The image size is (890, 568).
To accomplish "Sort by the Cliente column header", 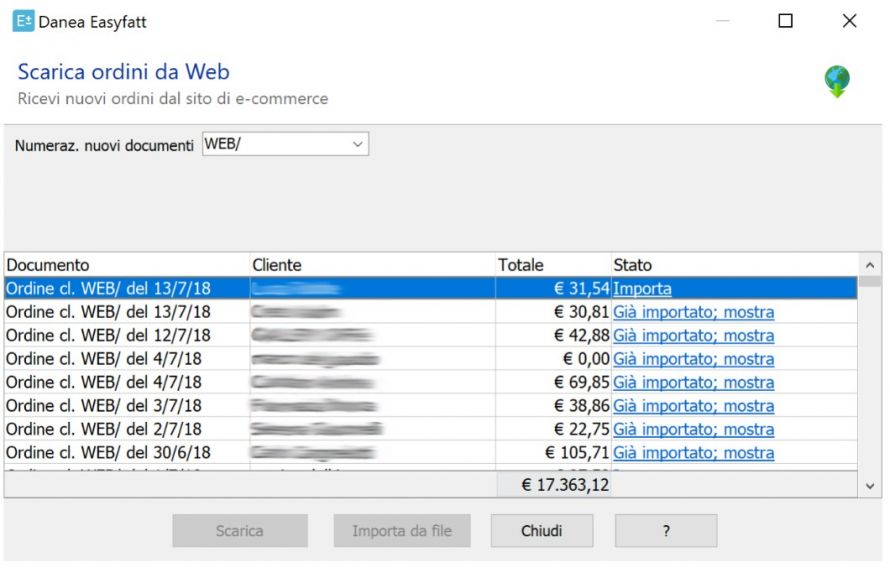I will coord(372,265).
